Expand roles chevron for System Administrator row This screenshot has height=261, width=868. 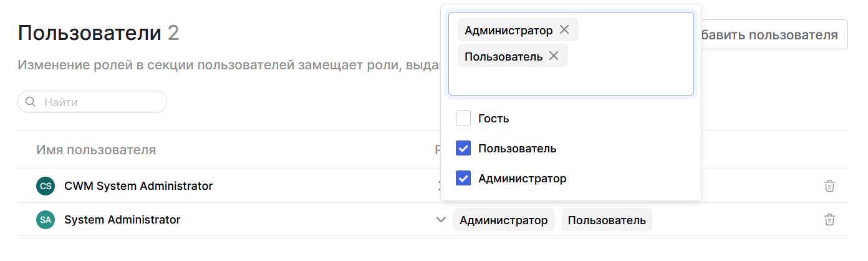pos(441,220)
